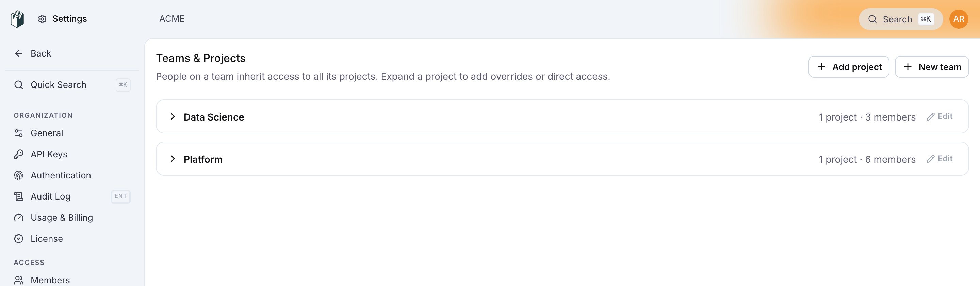The width and height of the screenshot is (980, 286).
Task: Click the Settings header label
Action: pos(70,19)
